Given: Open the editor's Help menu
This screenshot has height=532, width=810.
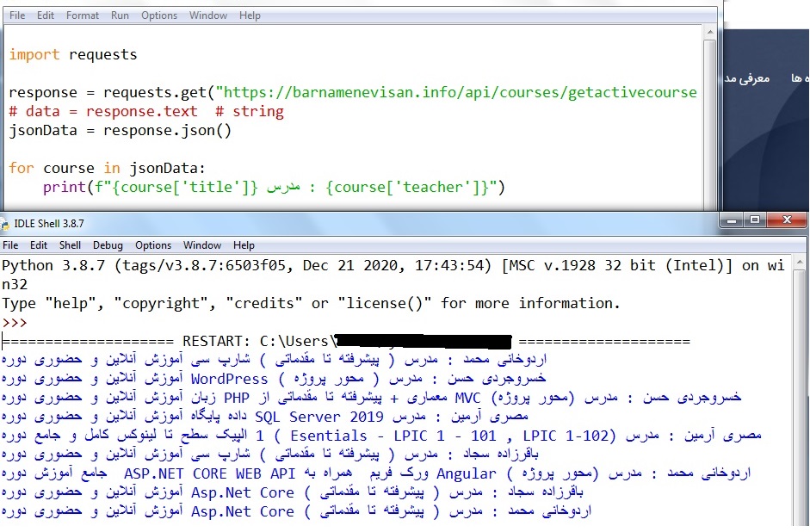Looking at the screenshot, I should point(250,15).
